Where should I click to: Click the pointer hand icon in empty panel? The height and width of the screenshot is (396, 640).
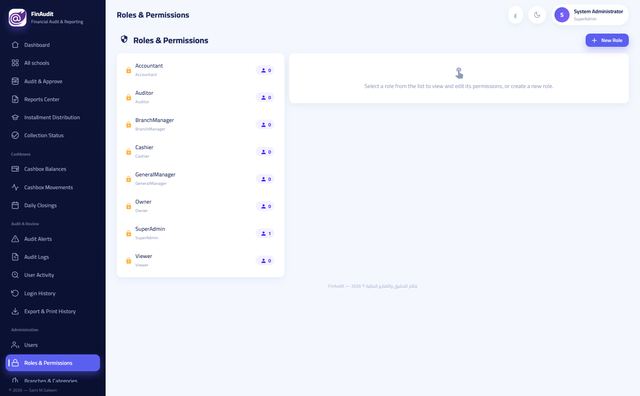459,73
